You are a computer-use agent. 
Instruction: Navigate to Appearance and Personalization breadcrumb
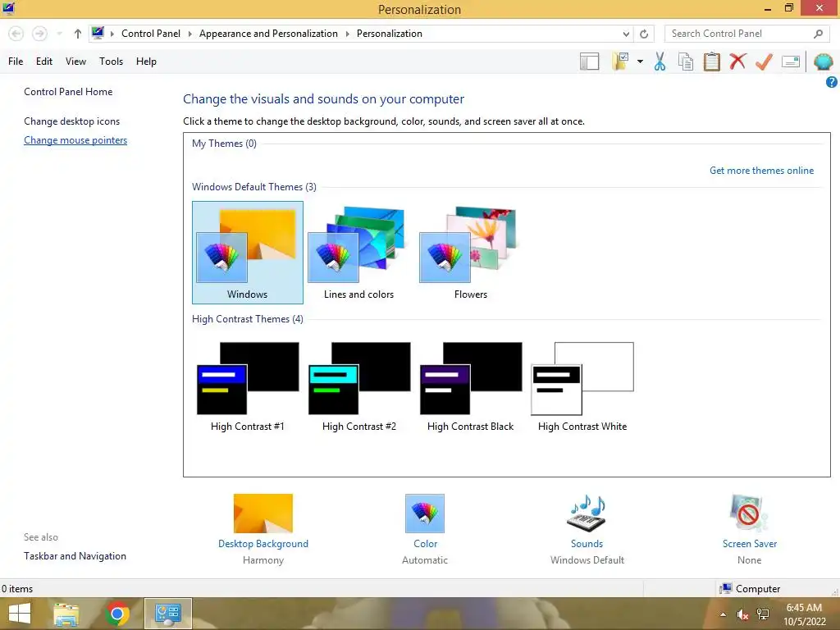(x=268, y=34)
